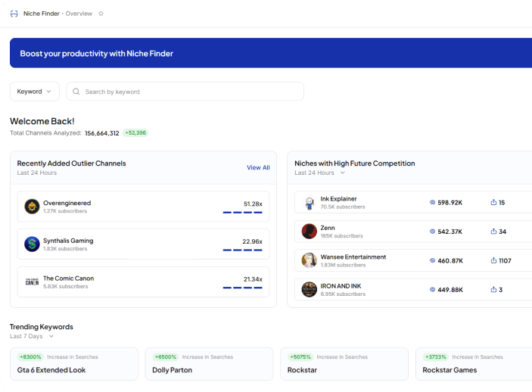Click the Wansee Entertainment channel name
Viewport: 532px width, 392px height.
point(353,257)
